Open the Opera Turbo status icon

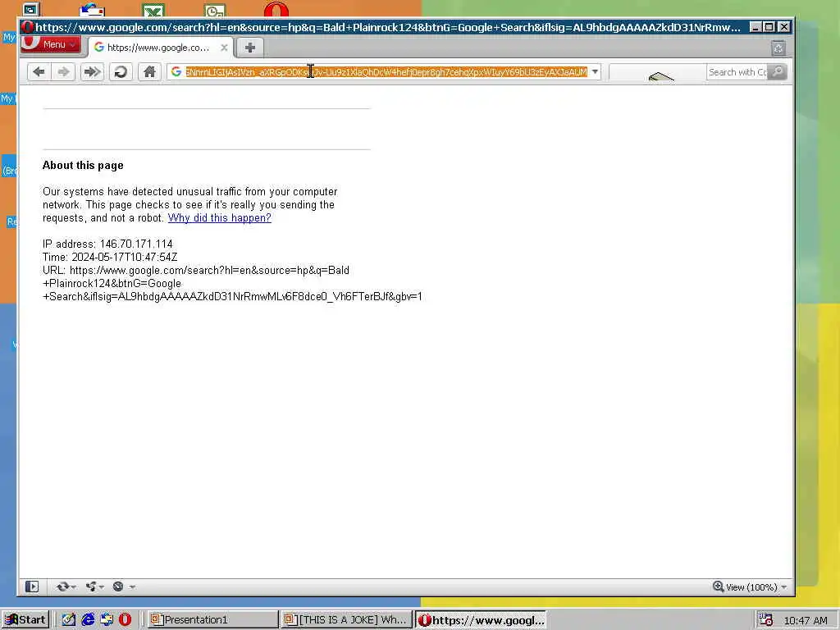[118, 587]
